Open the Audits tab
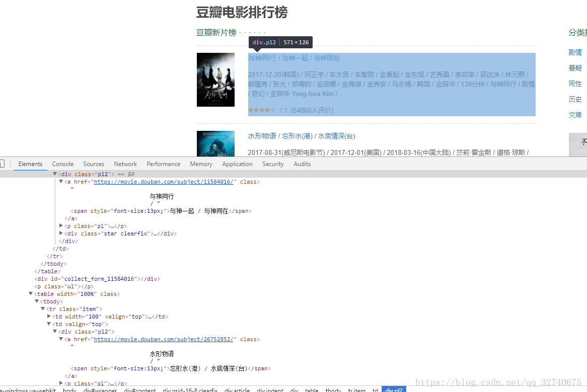 click(x=302, y=164)
